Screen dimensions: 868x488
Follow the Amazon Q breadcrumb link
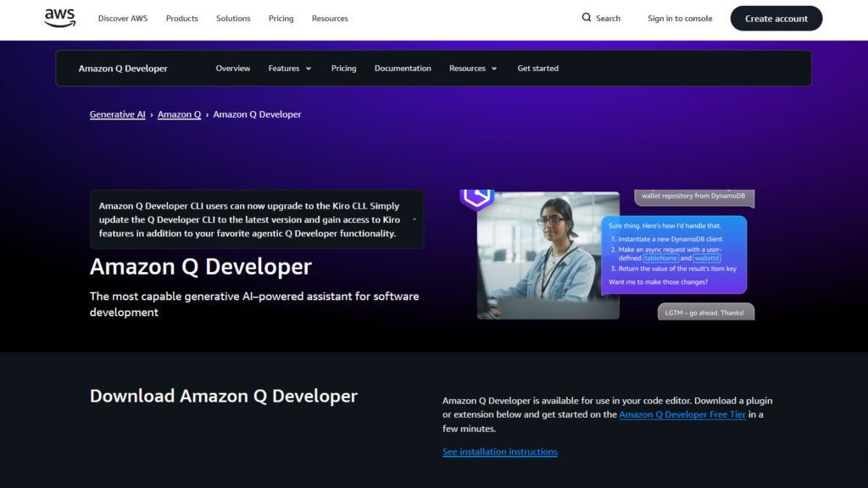click(x=179, y=114)
